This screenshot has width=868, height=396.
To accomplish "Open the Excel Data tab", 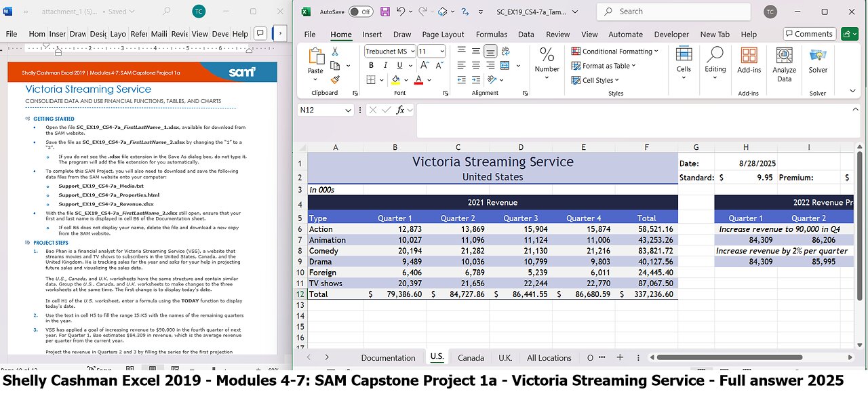I will point(526,35).
